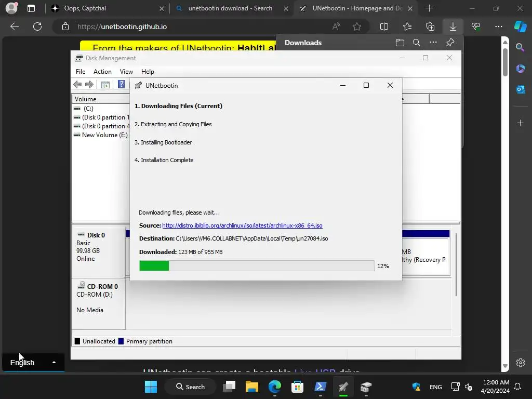This screenshot has height=399, width=532.
Task: Click the Volume column header
Action: pyautogui.click(x=100, y=99)
